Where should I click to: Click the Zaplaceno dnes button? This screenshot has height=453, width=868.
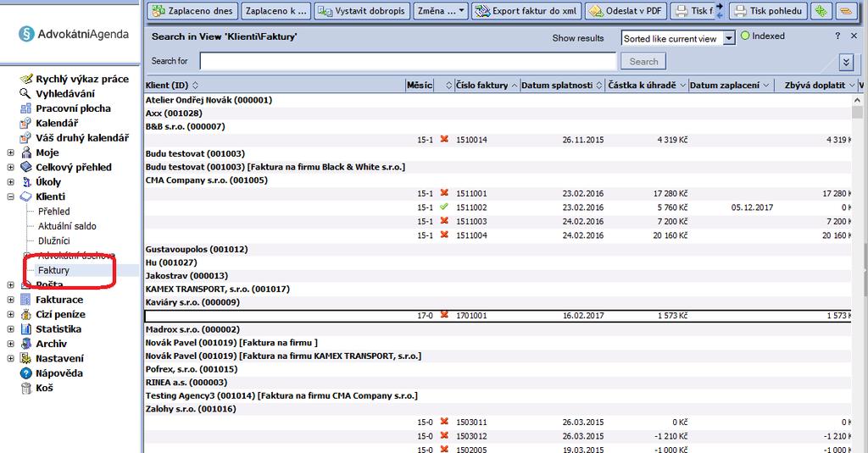[x=192, y=11]
